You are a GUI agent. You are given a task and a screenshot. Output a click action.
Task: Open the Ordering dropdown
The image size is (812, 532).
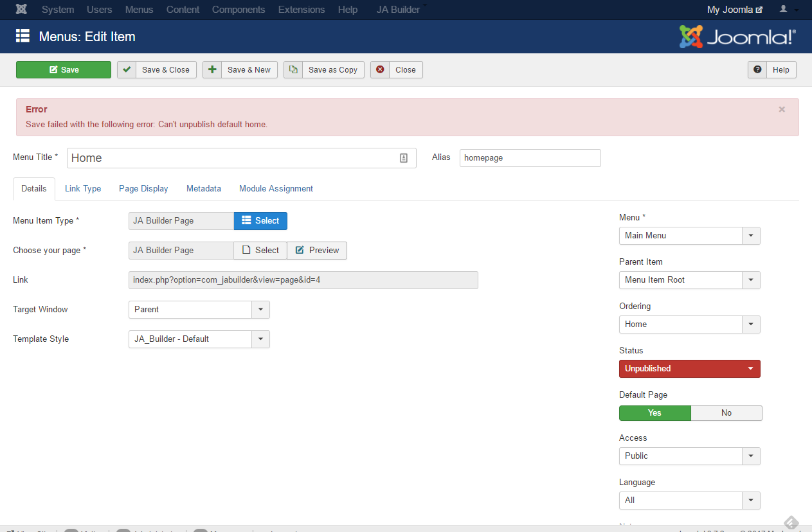pos(690,324)
